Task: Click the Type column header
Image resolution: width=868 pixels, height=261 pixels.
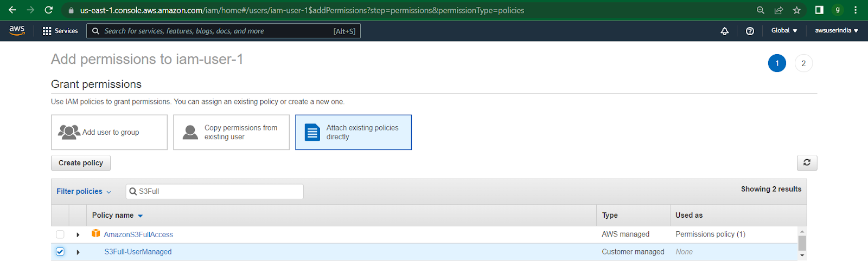Action: pyautogui.click(x=610, y=215)
